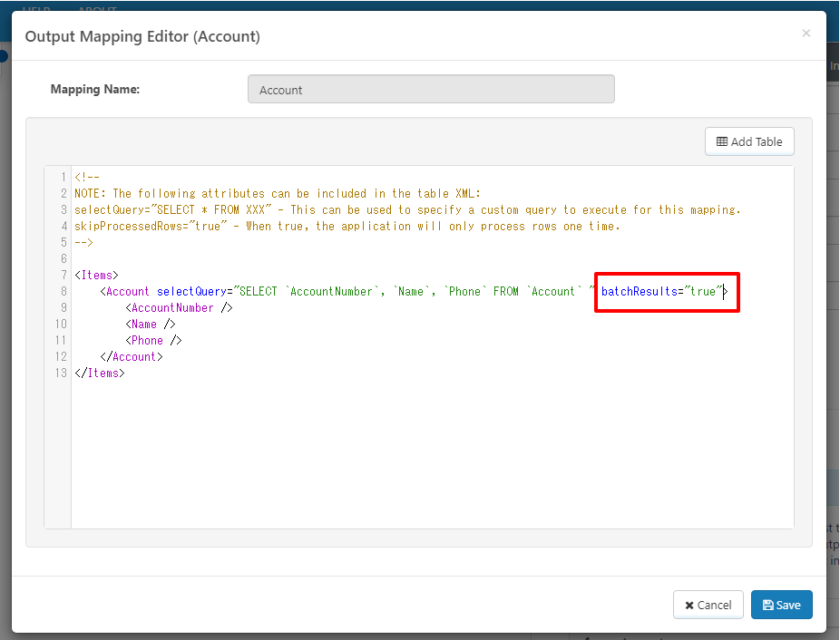Click the Output Mapping Editor (Account) title
Screen dimensions: 840x640
click(142, 36)
